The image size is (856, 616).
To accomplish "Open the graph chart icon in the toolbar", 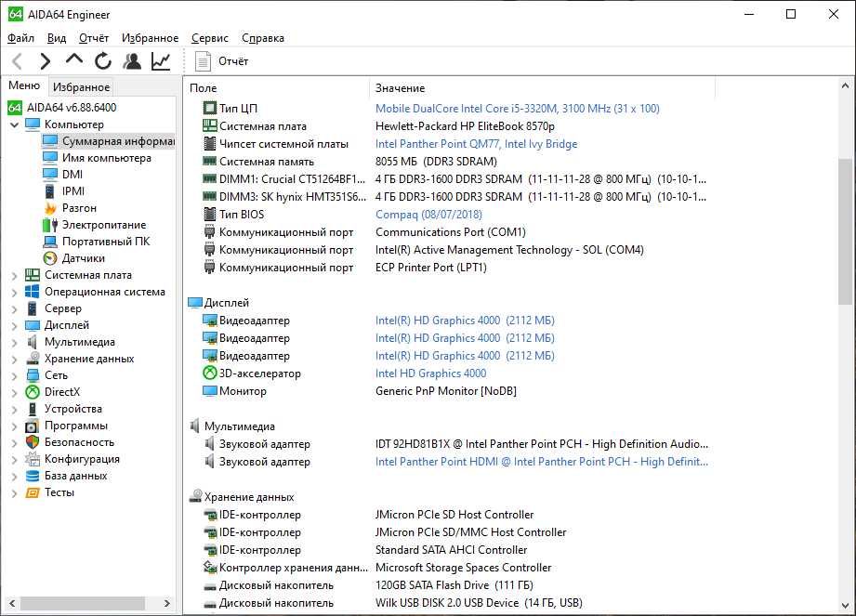I will click(x=161, y=61).
